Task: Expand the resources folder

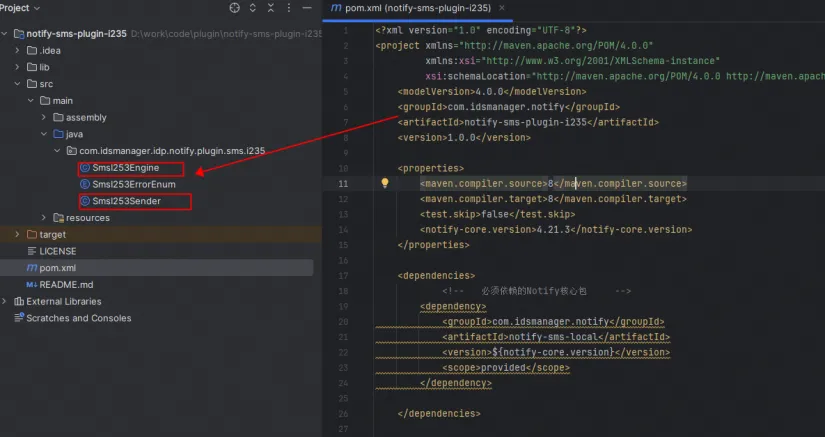Action: pos(44,218)
